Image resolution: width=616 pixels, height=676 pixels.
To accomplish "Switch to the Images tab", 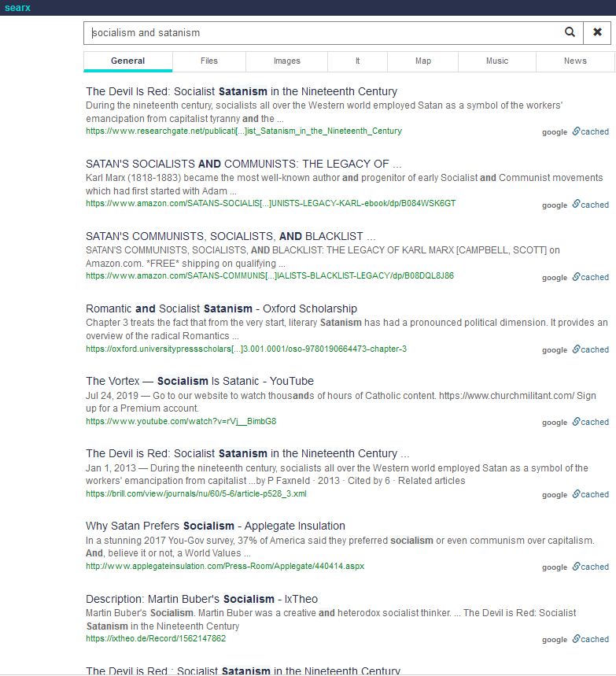I will point(286,61).
